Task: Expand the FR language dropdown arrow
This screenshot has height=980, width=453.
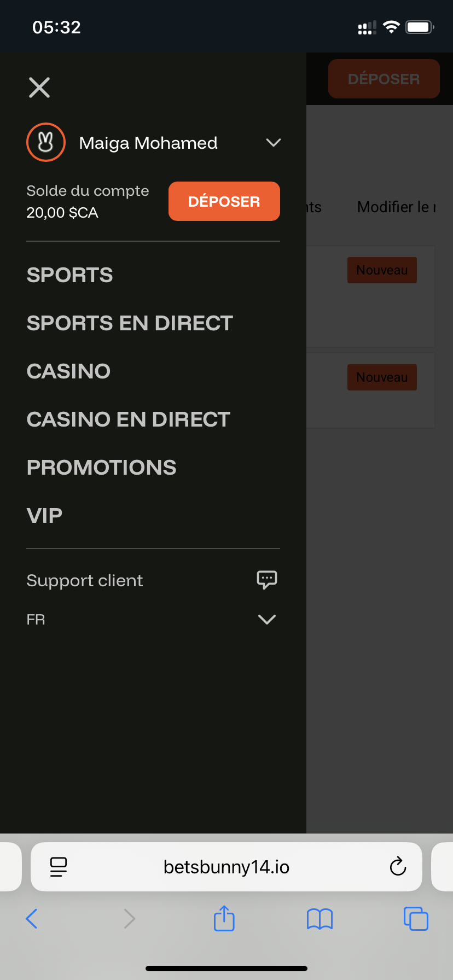Action: [x=267, y=620]
